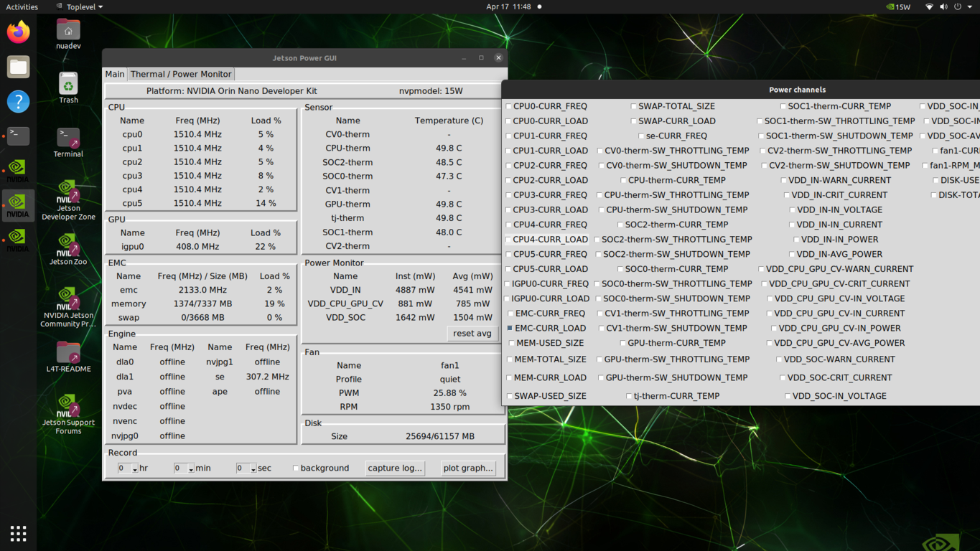Open the Jetson Support Forums shortcut
This screenshot has width=980, height=551.
coord(67,405)
